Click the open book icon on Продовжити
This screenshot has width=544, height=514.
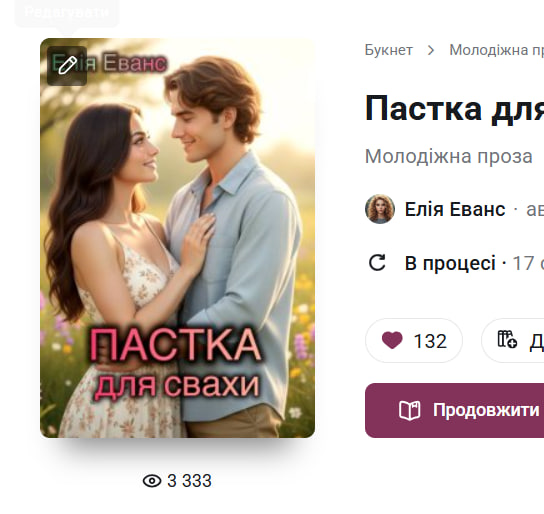tap(409, 411)
